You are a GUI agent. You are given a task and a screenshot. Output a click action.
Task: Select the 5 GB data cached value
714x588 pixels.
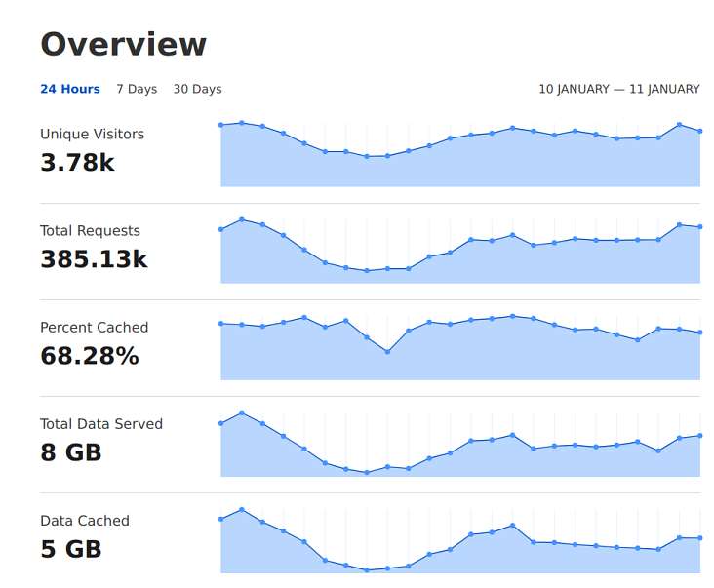tap(71, 549)
